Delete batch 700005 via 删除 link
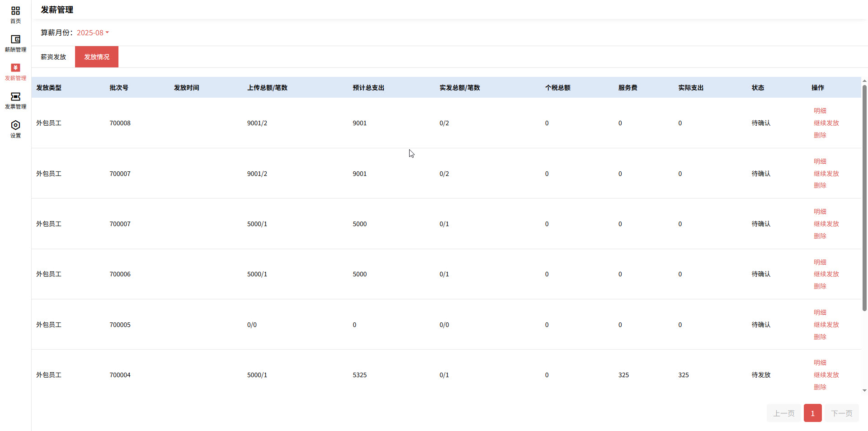 click(820, 336)
